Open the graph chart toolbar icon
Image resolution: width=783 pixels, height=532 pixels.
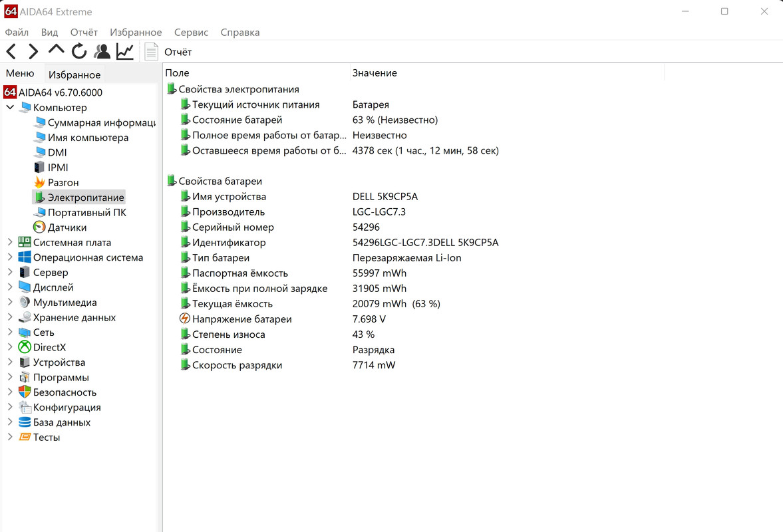[125, 51]
